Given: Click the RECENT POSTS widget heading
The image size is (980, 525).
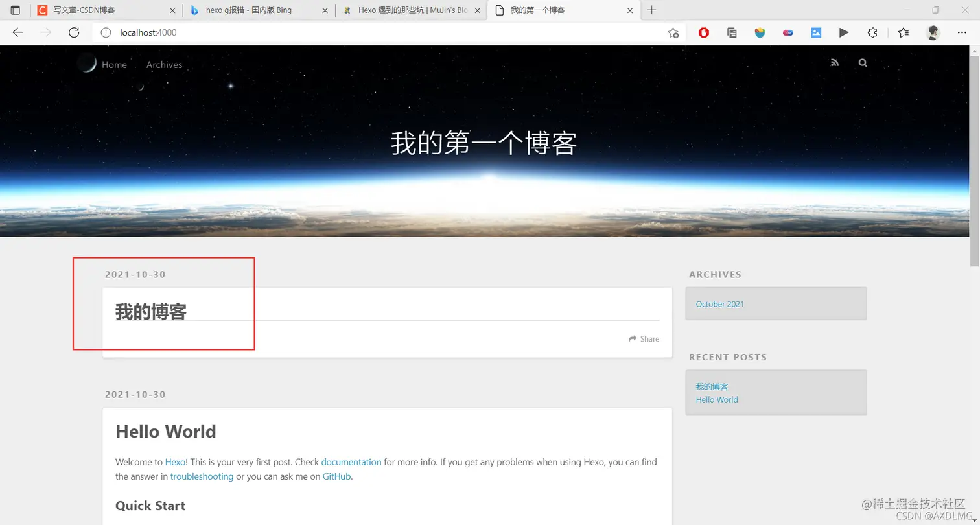Looking at the screenshot, I should (x=728, y=357).
